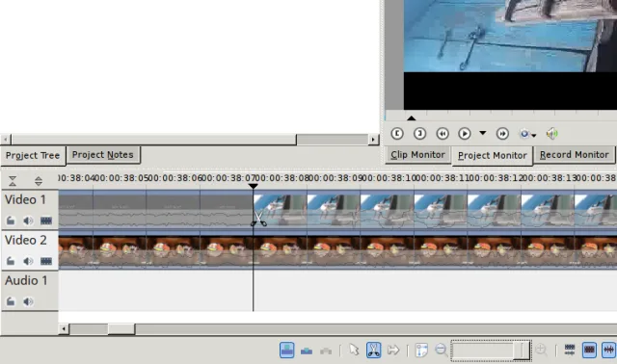Hide video of the Video 1 track
Viewport: 617px width, 364px height.
click(x=46, y=221)
